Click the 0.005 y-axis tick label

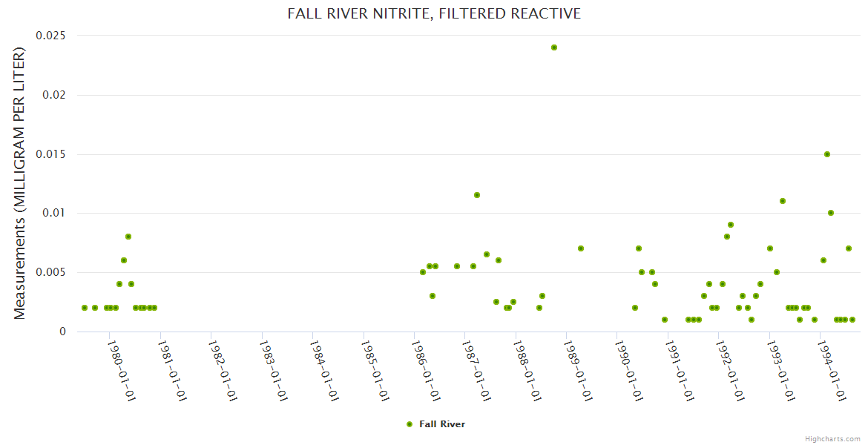click(x=50, y=272)
